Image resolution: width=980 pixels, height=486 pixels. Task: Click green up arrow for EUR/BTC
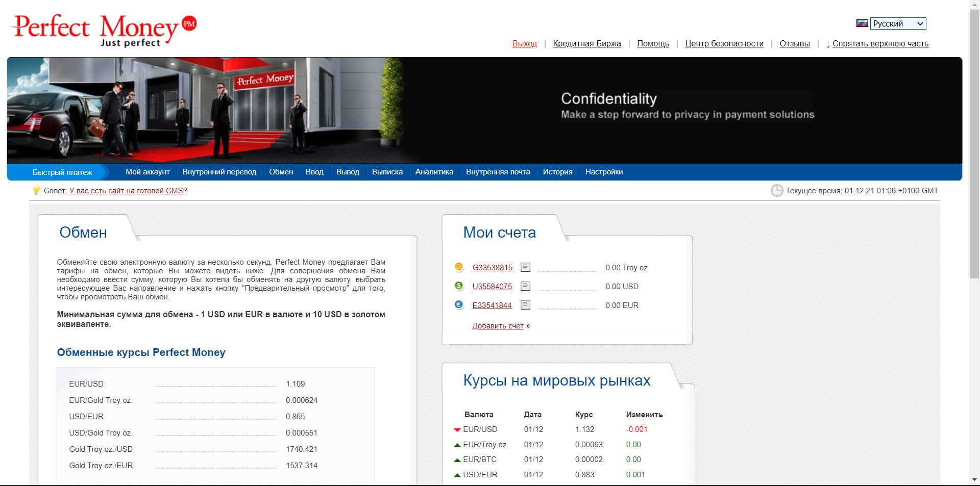tap(457, 460)
